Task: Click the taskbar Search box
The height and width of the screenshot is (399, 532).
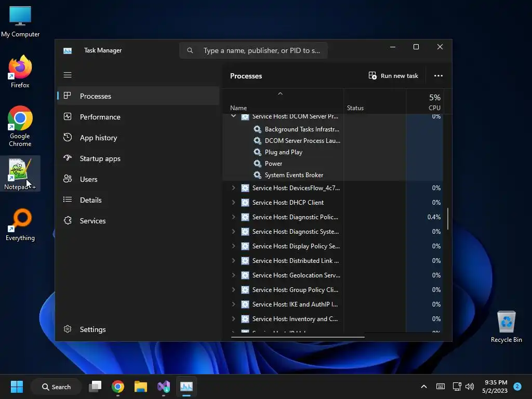Action: [56, 387]
